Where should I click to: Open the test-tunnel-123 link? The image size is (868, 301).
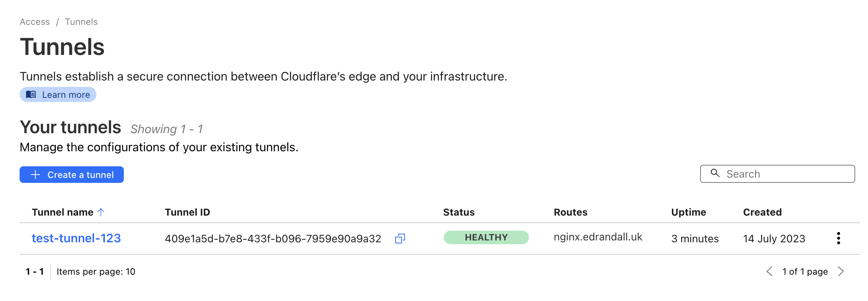coord(76,238)
